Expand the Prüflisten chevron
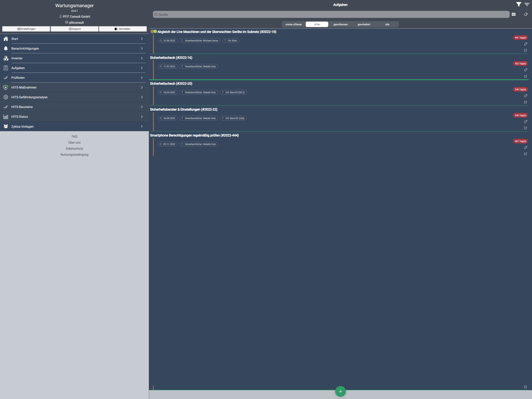The height and width of the screenshot is (399, 532). (x=142, y=78)
